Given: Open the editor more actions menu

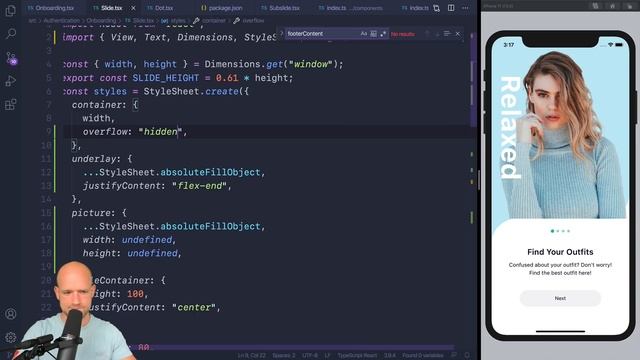Looking at the screenshot, I should pyautogui.click(x=465, y=8).
